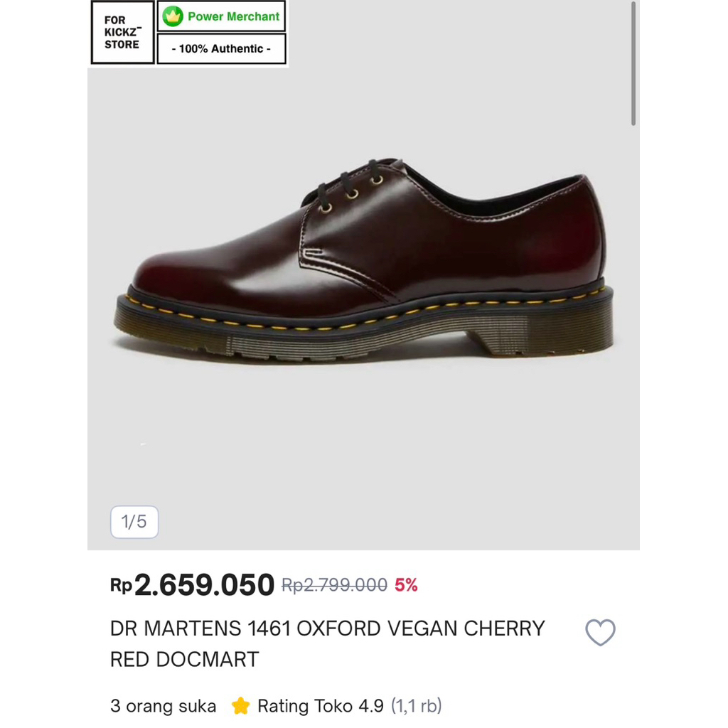Click the Dr Martens shoe product photo
Viewport: 728px width, 728px height.
(364, 270)
